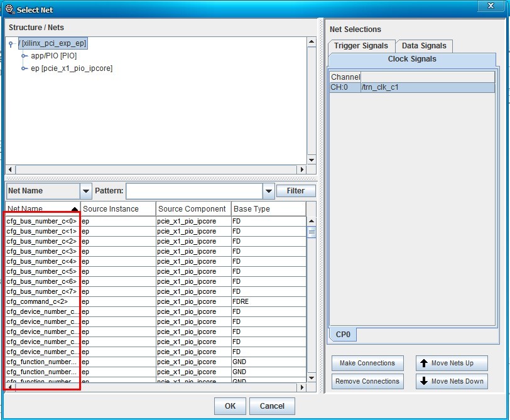Select channel CH:0 /trn_clk_c1 row

tap(412, 87)
